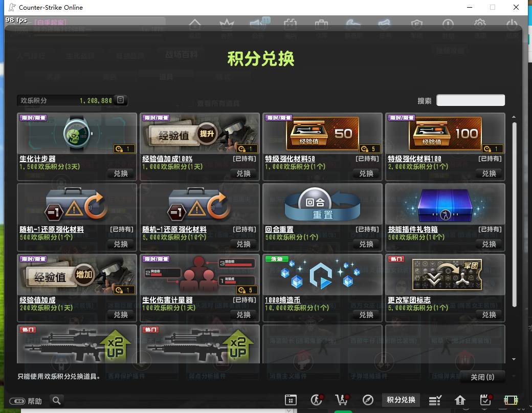
Task: Click 兑换 for 1000缔造币
Action: (x=366, y=315)
